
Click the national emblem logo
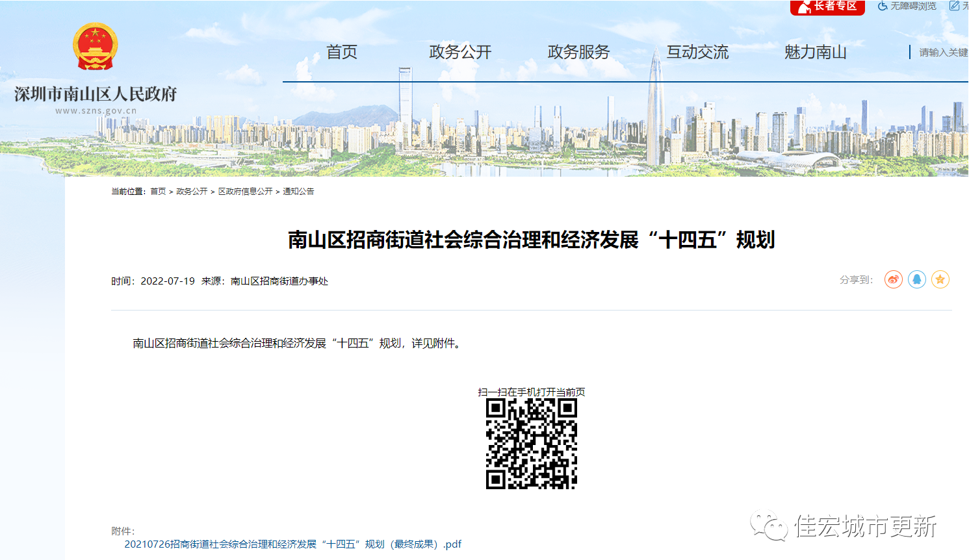point(95,47)
